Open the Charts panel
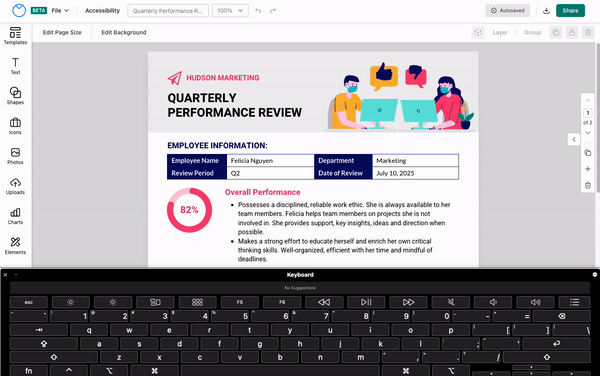Screen dimensions: 600x376 click(15, 216)
